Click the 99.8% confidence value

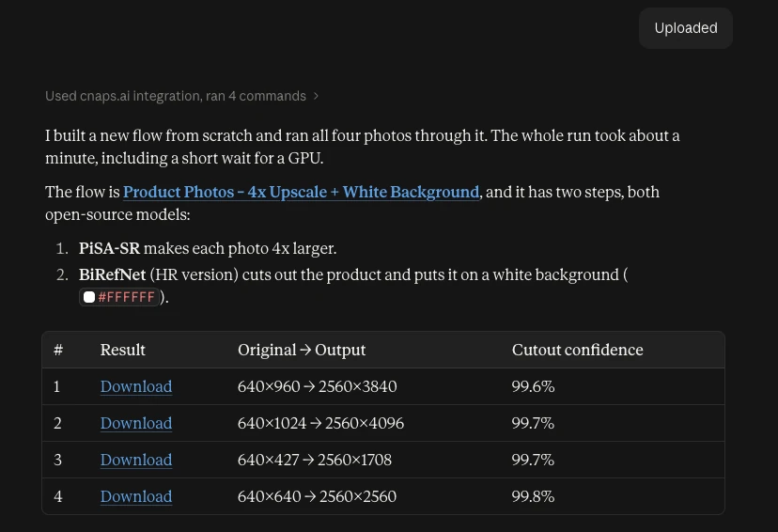533,497
